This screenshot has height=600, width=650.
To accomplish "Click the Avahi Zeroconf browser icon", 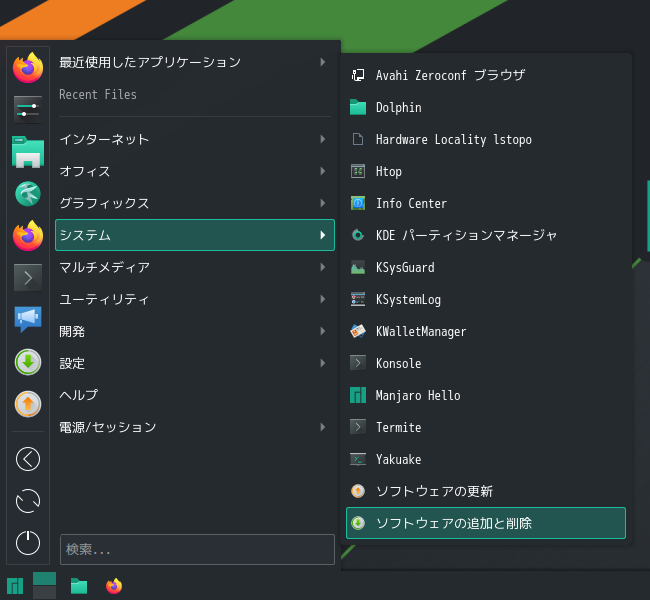I will (358, 75).
